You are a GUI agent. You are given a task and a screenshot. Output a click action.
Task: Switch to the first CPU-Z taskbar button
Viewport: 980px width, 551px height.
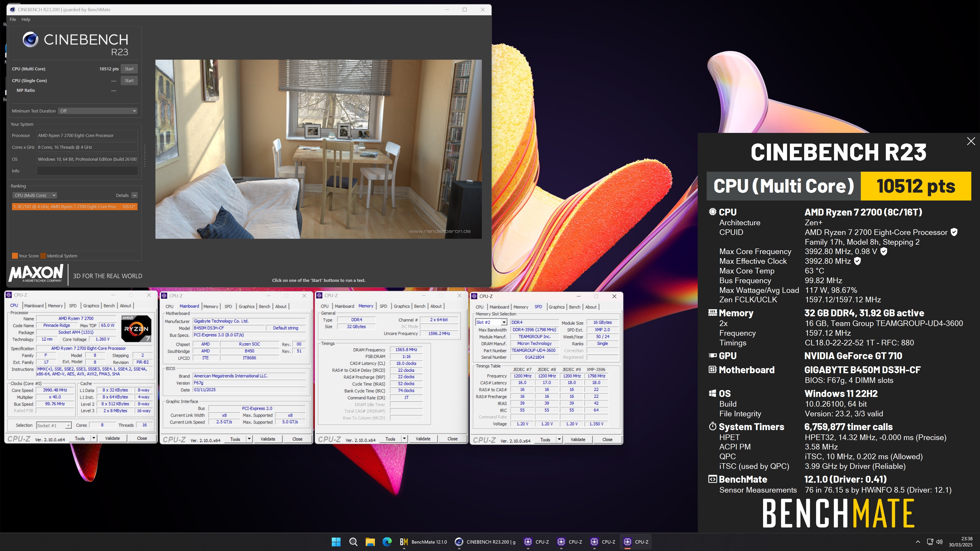point(537,542)
